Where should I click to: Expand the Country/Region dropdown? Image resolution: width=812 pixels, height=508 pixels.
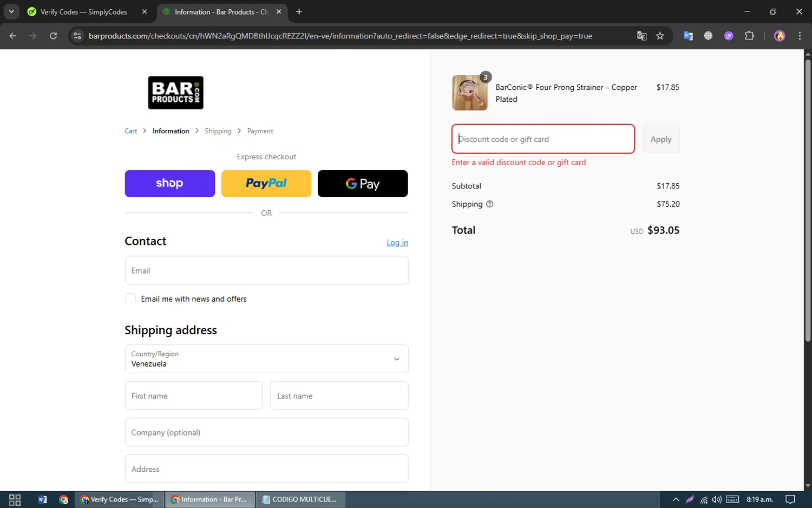point(266,359)
